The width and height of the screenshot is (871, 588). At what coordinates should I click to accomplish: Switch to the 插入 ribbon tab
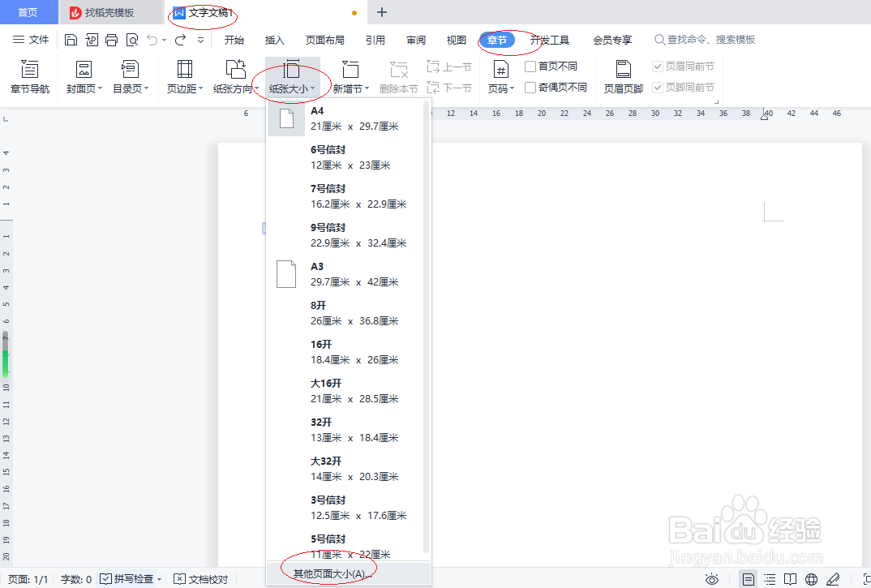click(274, 40)
